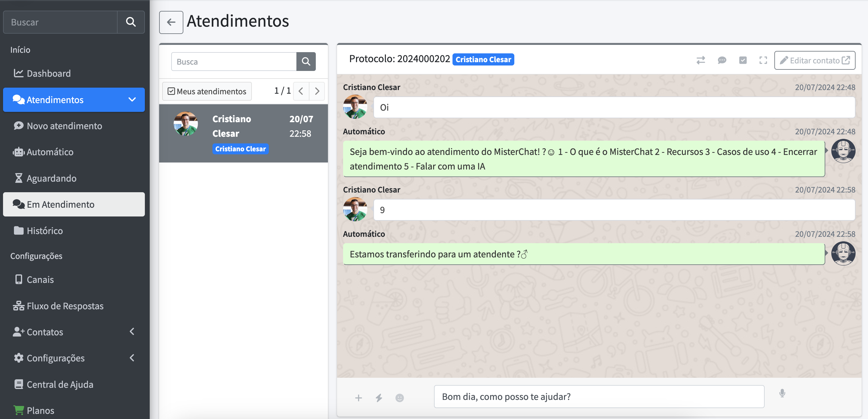The width and height of the screenshot is (868, 419).
Task: Collapse the Atendimentos sidebar menu
Action: point(132,100)
